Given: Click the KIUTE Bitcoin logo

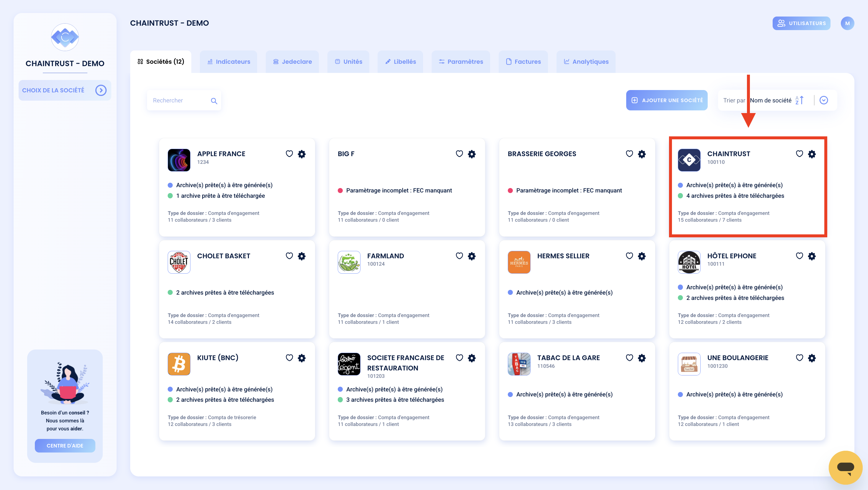Looking at the screenshot, I should point(179,364).
